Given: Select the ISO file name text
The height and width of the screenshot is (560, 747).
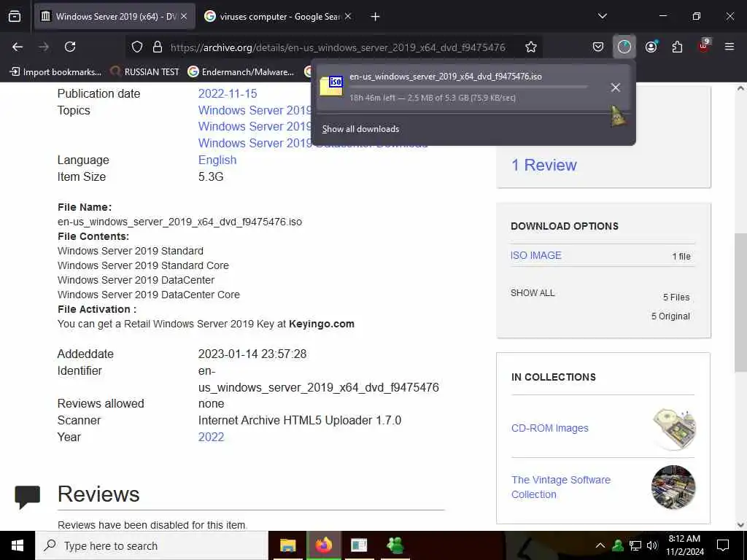Looking at the screenshot, I should coord(179,222).
